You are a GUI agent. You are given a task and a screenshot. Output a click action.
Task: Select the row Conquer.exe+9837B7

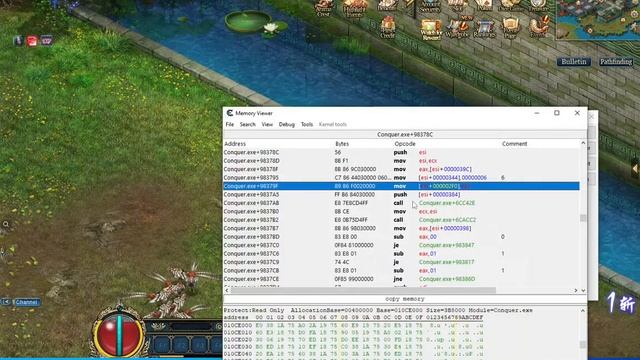(401, 229)
